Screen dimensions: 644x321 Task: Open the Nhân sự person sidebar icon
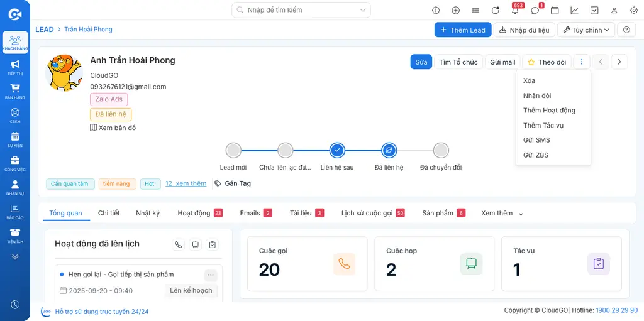pyautogui.click(x=15, y=188)
